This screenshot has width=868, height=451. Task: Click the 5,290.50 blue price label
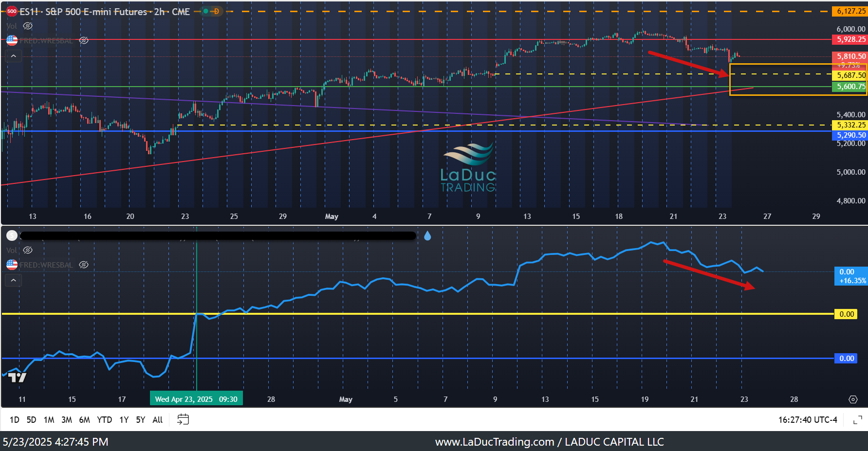pyautogui.click(x=850, y=135)
